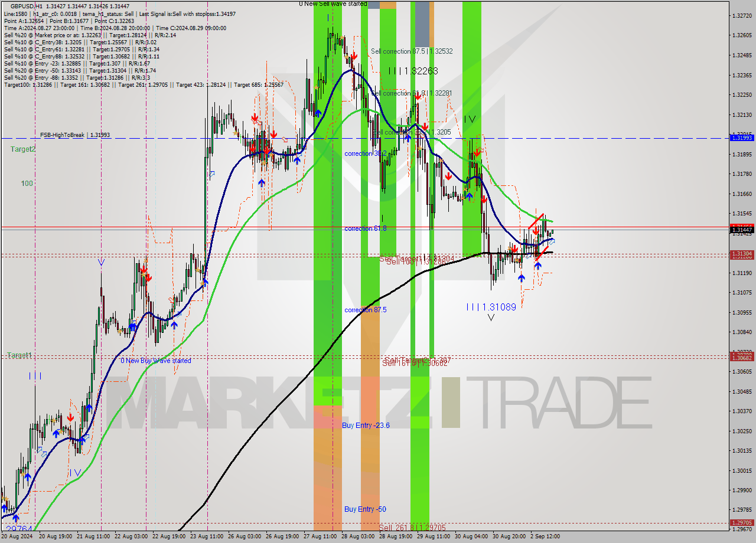Viewport: 756px width, 543px height.
Task: Click the 'Sell %10 @ C_Entry61: 1.32281' row
Action: (82, 49)
